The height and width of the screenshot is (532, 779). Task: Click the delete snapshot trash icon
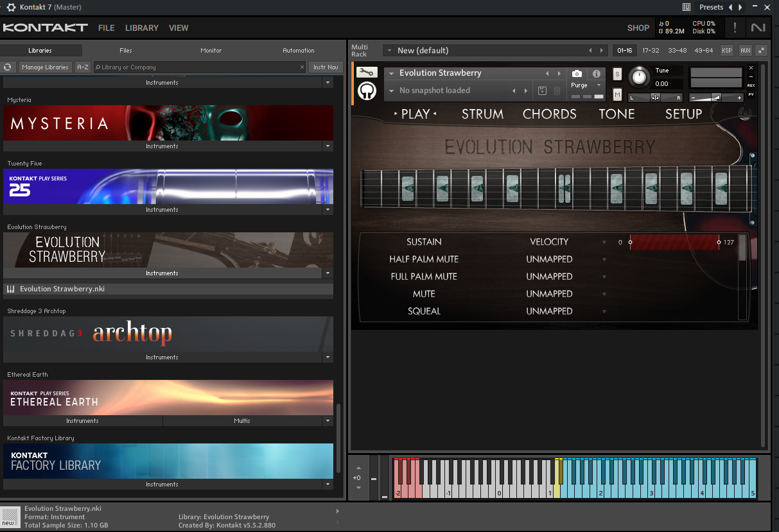point(557,91)
